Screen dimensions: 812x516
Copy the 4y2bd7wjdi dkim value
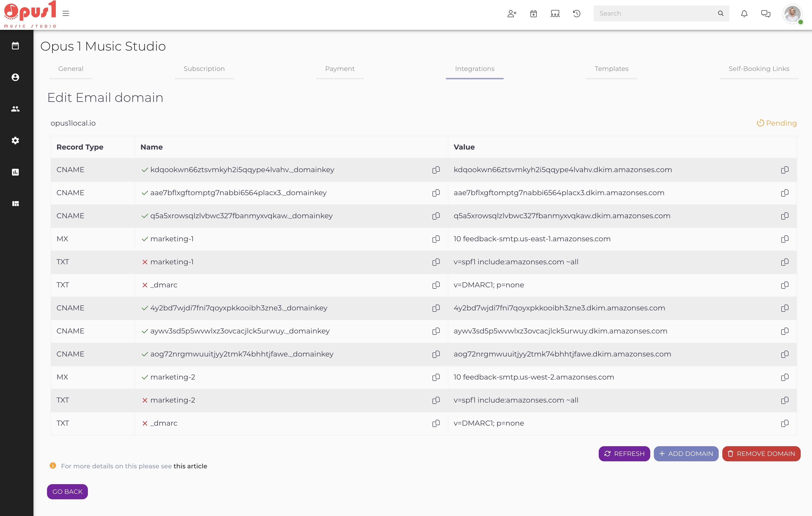tap(785, 308)
